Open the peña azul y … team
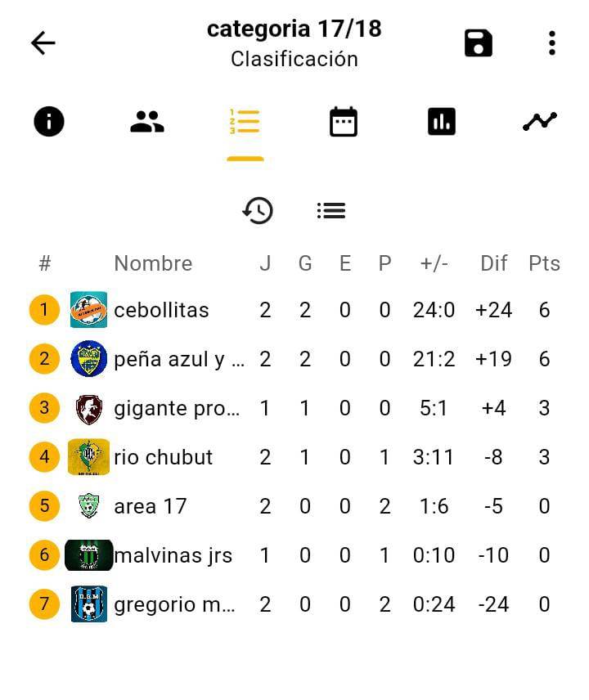 coord(179,359)
